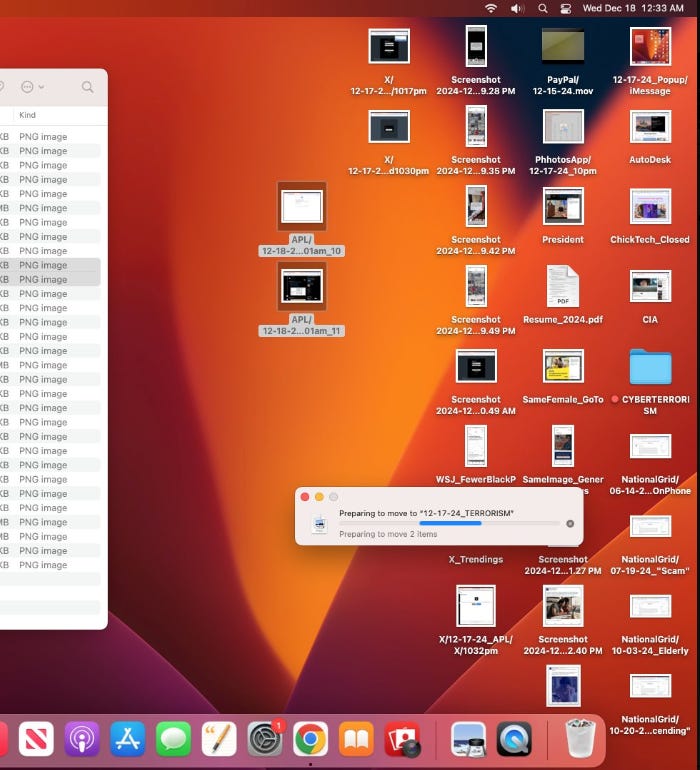Select the X/12-17-24_APL/X/1032pm desktop file
The height and width of the screenshot is (770, 700).
click(x=476, y=606)
